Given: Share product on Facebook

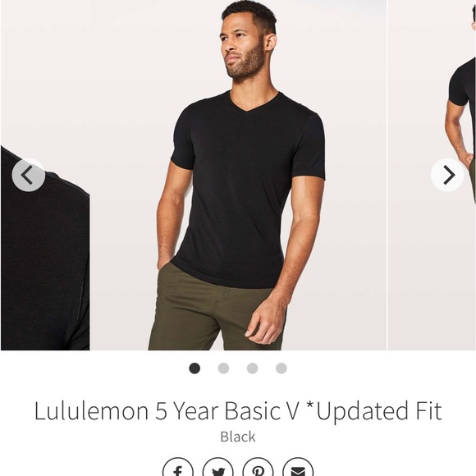Looking at the screenshot, I should (x=178, y=468).
